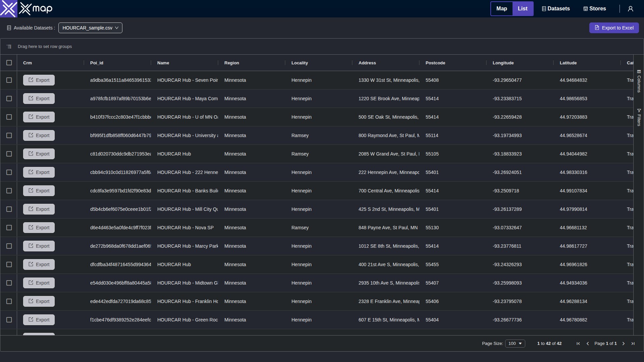Click the row groups icon near 'Drag here'

point(9,46)
